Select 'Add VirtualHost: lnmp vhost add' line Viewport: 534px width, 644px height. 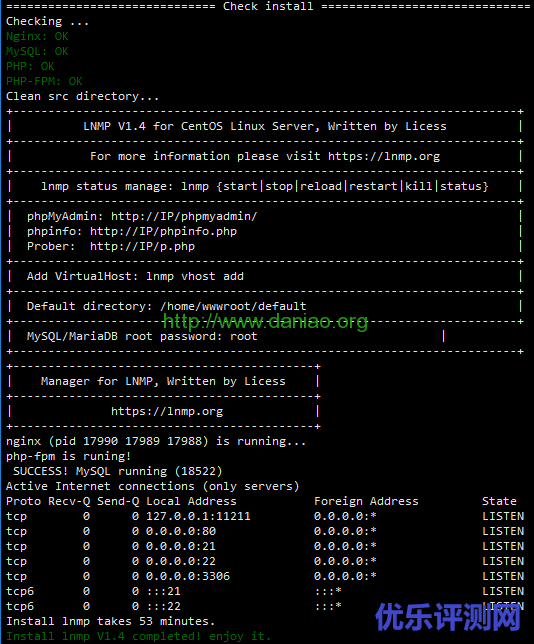coord(135,276)
